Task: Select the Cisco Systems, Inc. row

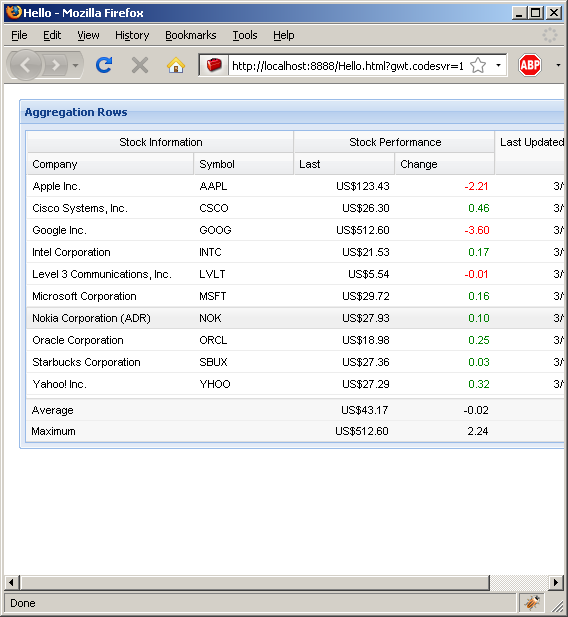Action: click(295, 208)
